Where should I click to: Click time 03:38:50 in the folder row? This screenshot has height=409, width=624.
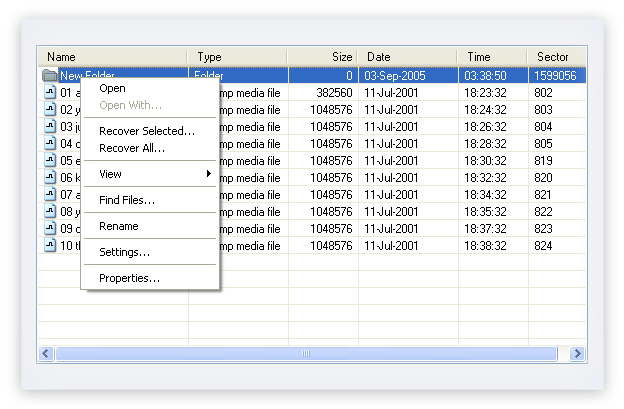point(485,76)
